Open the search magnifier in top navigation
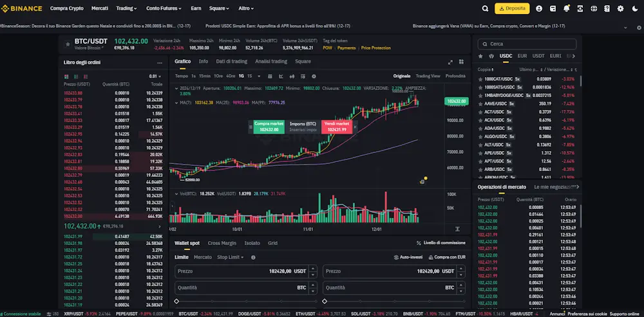This screenshot has height=317, width=644. tap(485, 8)
